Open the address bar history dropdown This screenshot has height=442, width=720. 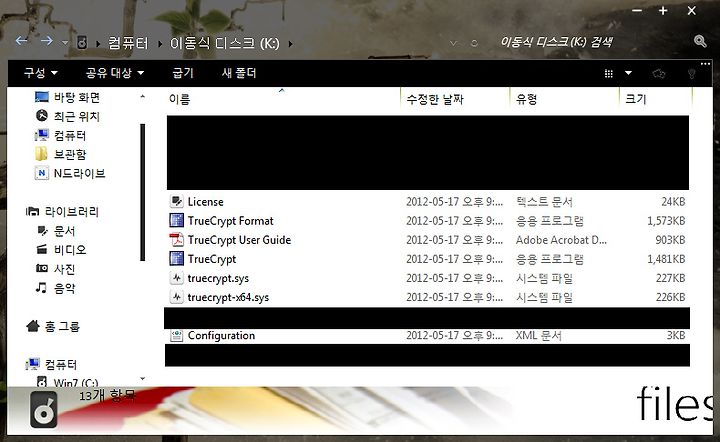pos(453,43)
